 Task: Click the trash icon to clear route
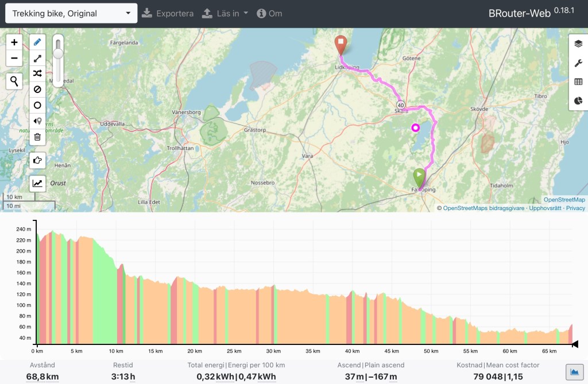(37, 137)
